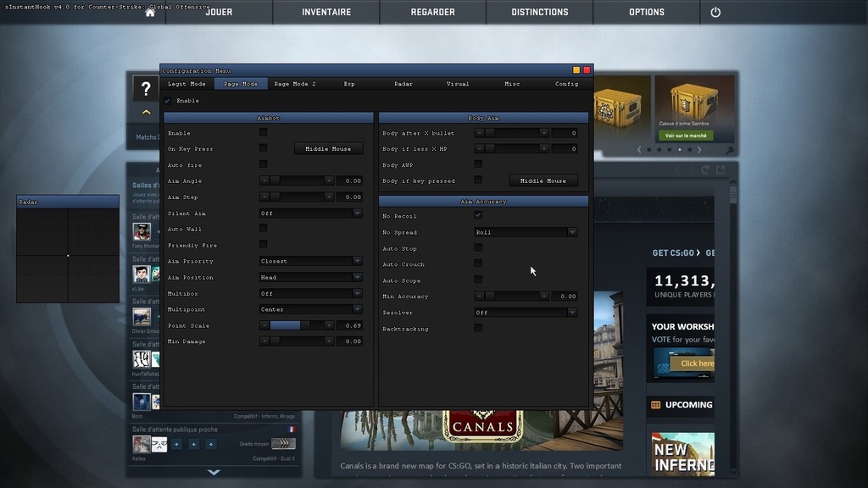Image resolution: width=868 pixels, height=488 pixels.
Task: Click Voir sur le marché button
Action: [686, 136]
